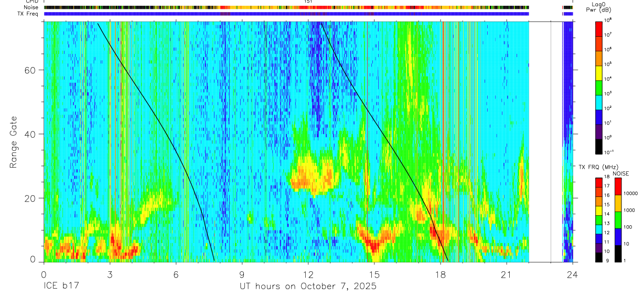Click the '151' CPID value at top
Viewport: 644px width, 297px height.
[308, 2]
